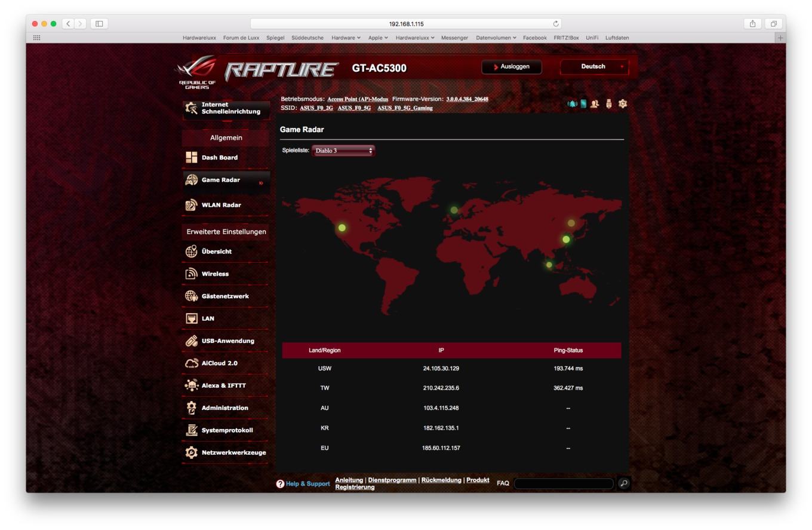Screen dimensions: 812x530
Task: Click the Europe server dot on map
Action: 454,210
